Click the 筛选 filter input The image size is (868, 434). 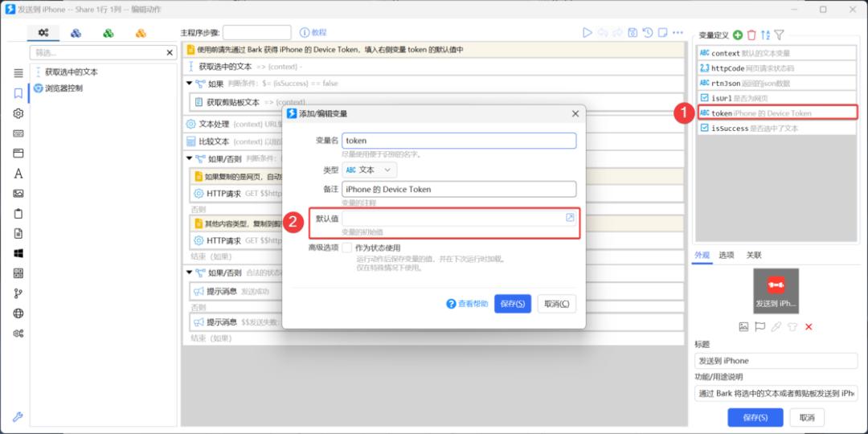[98, 52]
